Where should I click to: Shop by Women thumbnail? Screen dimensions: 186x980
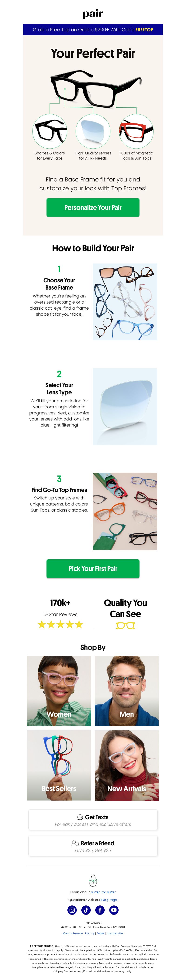tap(59, 691)
